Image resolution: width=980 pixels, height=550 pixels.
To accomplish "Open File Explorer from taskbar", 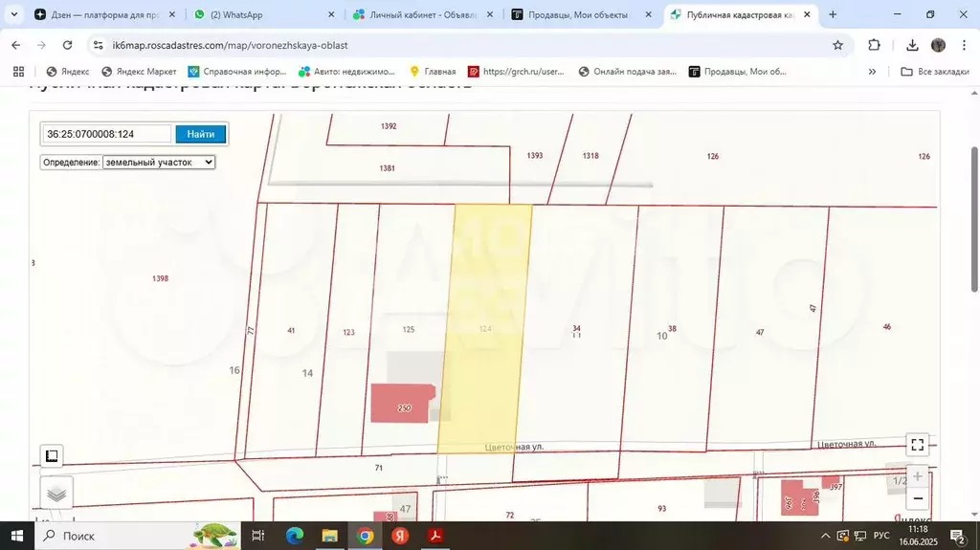I will (329, 536).
